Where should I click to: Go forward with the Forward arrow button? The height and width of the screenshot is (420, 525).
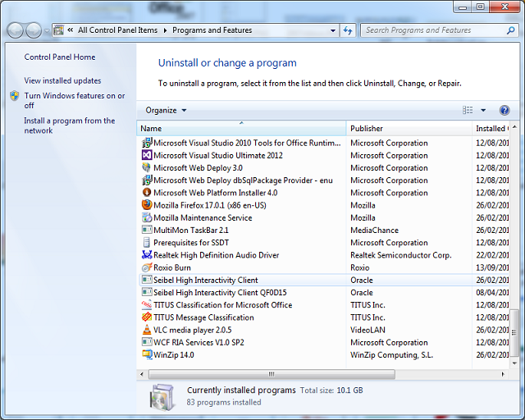(x=34, y=31)
